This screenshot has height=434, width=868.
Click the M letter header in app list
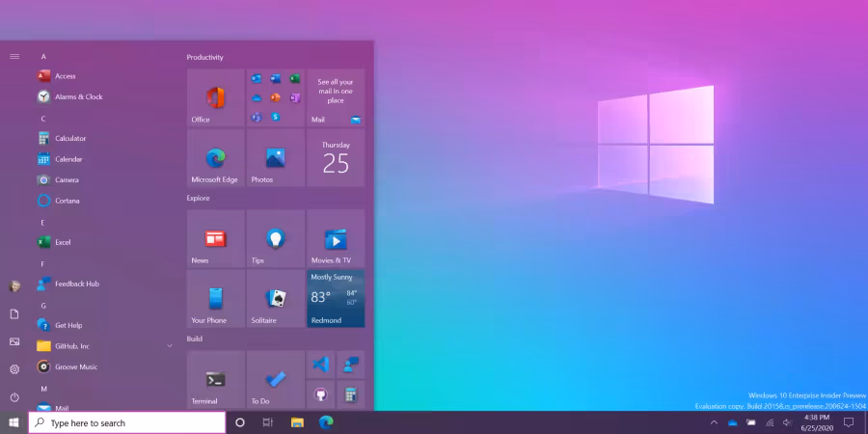click(x=44, y=389)
